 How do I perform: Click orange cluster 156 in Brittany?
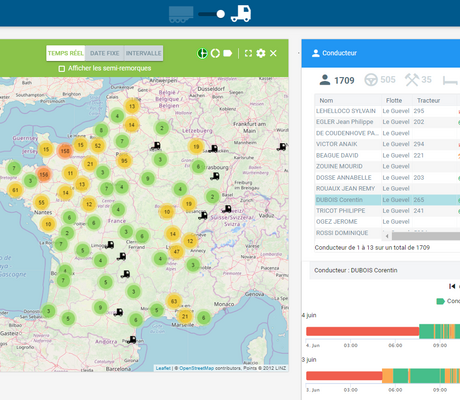44,175
